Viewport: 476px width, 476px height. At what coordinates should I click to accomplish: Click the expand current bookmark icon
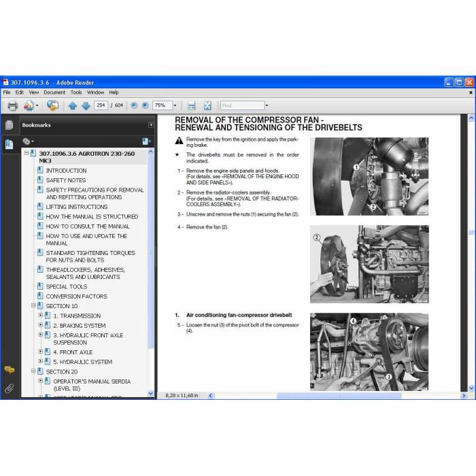tap(147, 141)
